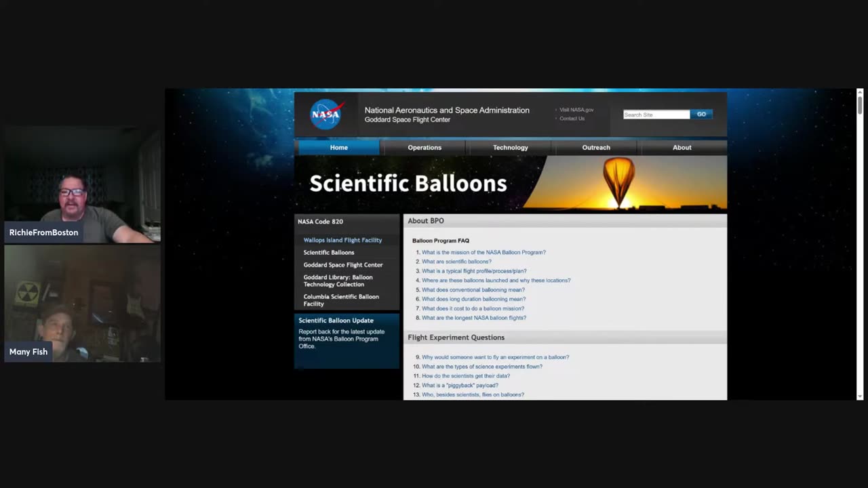Select the RichieFromBoston video tile

pyautogui.click(x=83, y=184)
